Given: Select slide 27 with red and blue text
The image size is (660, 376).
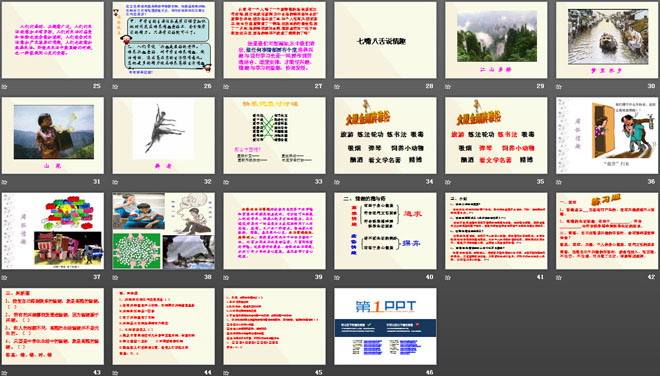Looking at the screenshot, I should point(274,40).
